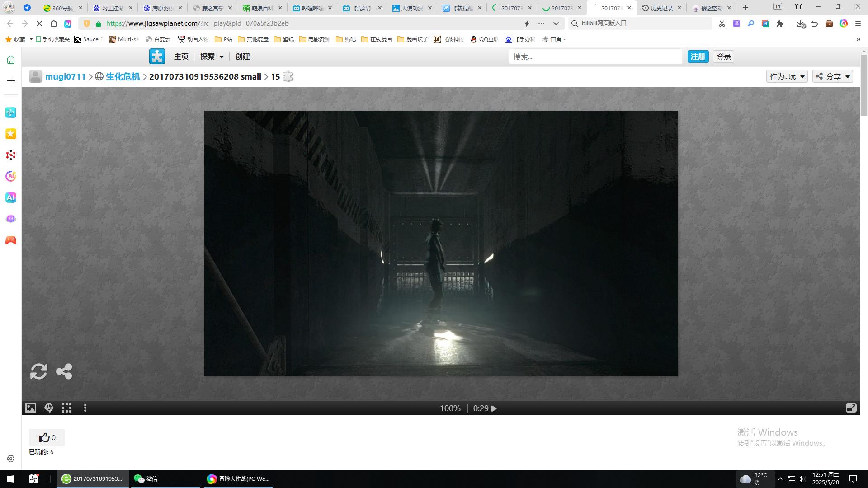868x488 pixels.
Task: Open the sidebar game controller icon
Action: tap(11, 240)
